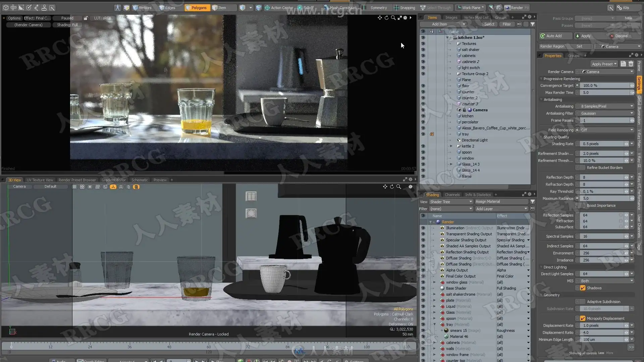Hide the salt shaker item

[423, 50]
